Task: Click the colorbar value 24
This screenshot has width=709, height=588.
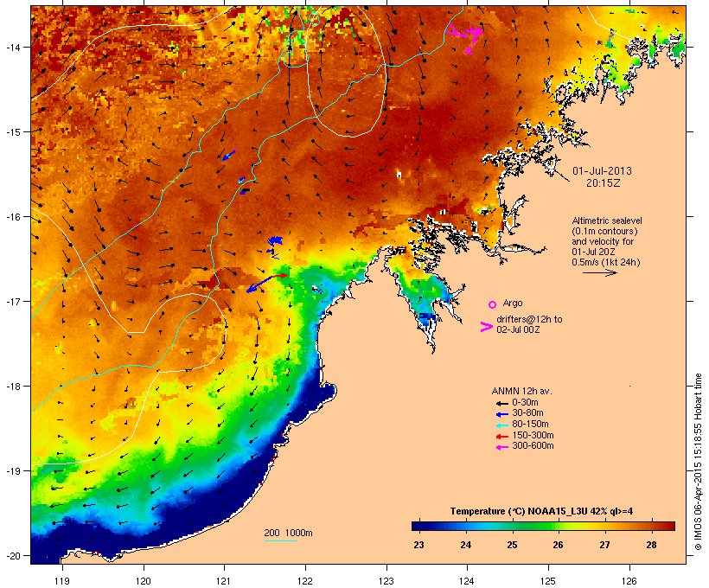Action: tap(465, 545)
